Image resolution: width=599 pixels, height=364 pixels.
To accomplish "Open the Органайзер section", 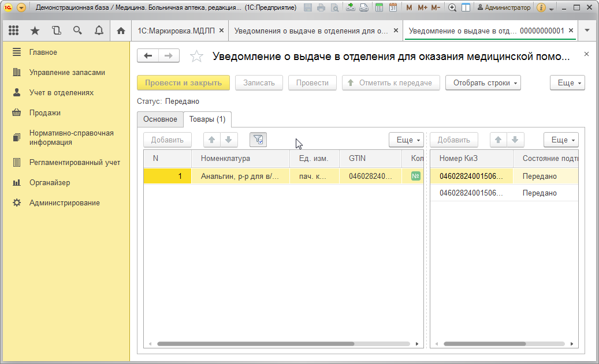I will point(50,183).
